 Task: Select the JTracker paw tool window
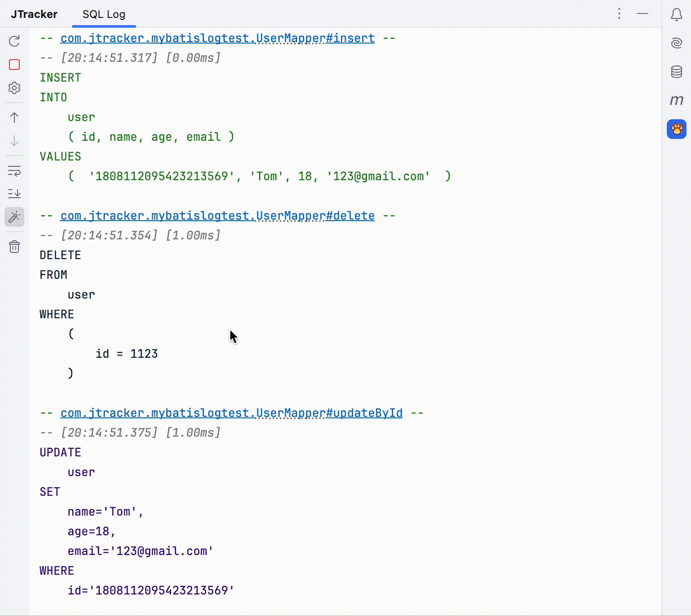pyautogui.click(x=676, y=129)
